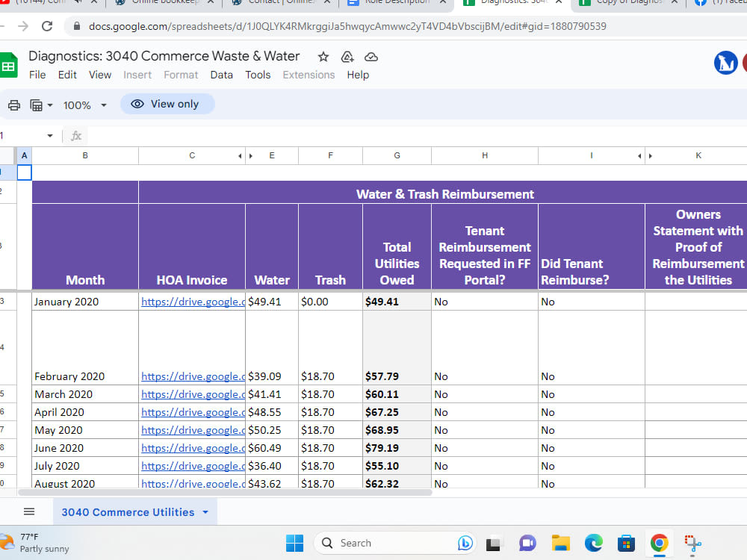Expand hidden column D using arrow
This screenshot has height=560, width=747.
245,156
